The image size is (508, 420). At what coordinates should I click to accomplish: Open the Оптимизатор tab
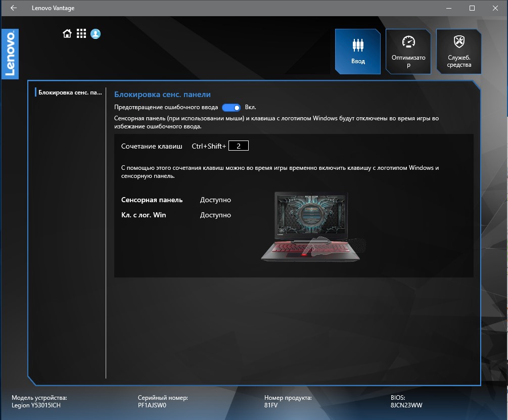point(408,52)
